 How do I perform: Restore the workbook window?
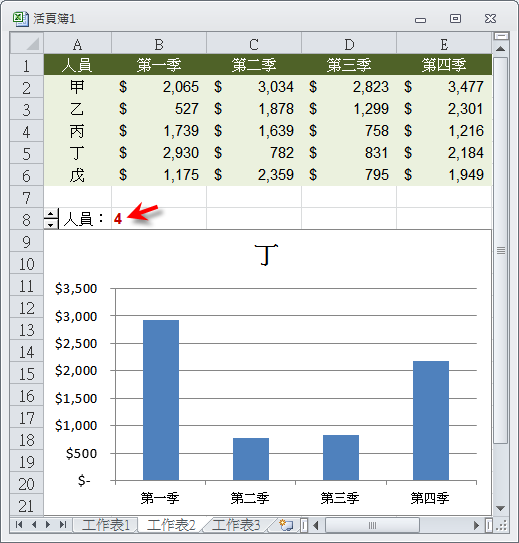(455, 19)
